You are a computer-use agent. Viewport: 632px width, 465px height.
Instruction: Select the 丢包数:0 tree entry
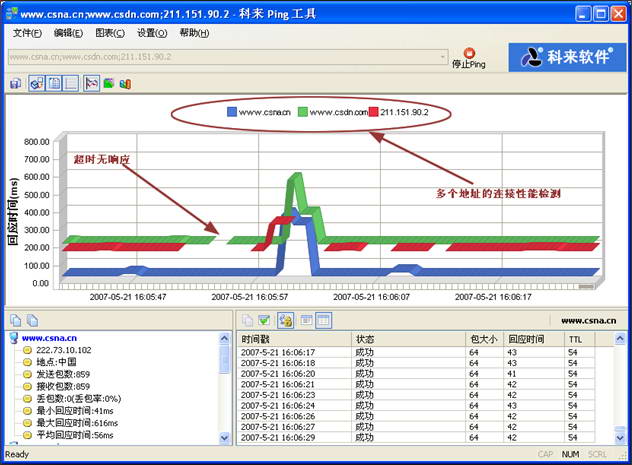pos(79,399)
